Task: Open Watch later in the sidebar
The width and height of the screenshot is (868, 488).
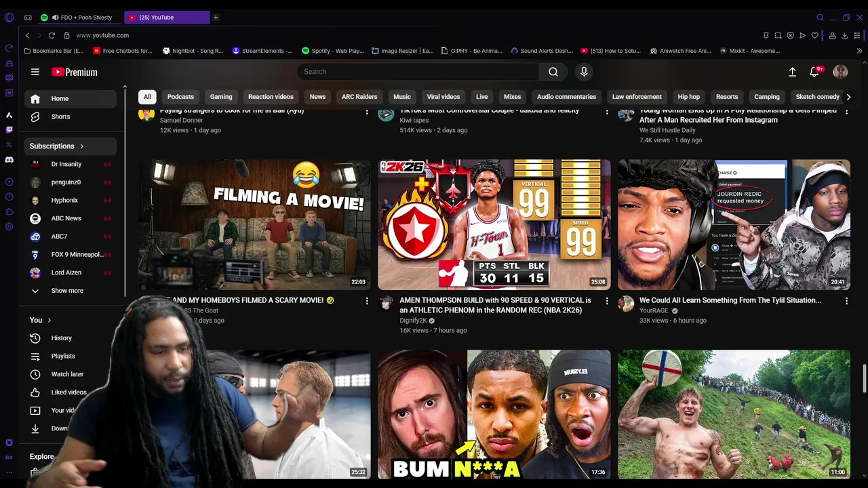Action: pos(71,374)
